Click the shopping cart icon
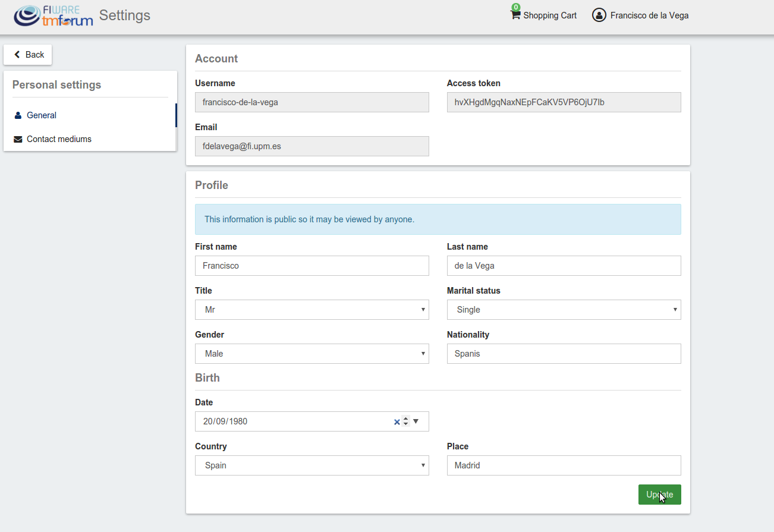The image size is (774, 532). pos(515,15)
